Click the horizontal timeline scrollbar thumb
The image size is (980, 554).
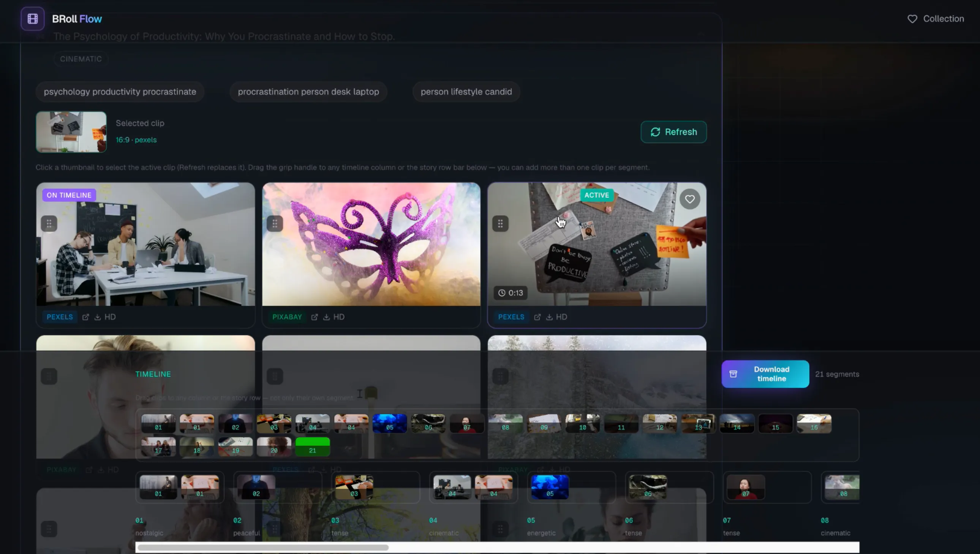(x=263, y=548)
